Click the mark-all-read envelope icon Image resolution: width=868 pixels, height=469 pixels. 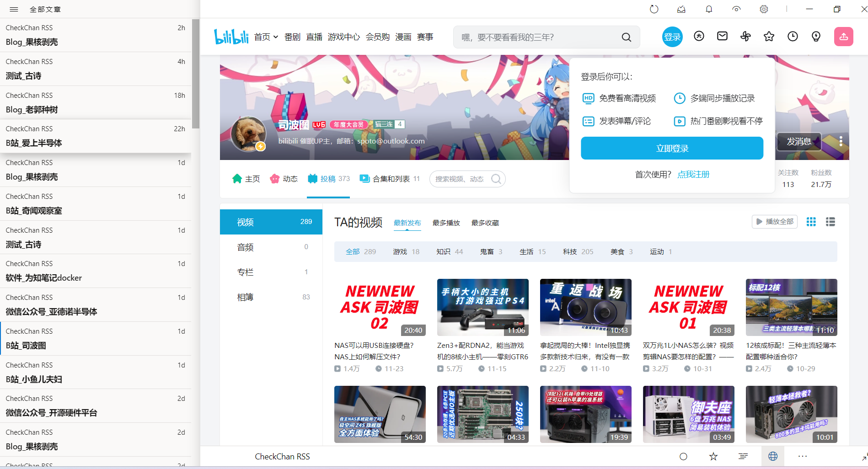click(x=681, y=9)
